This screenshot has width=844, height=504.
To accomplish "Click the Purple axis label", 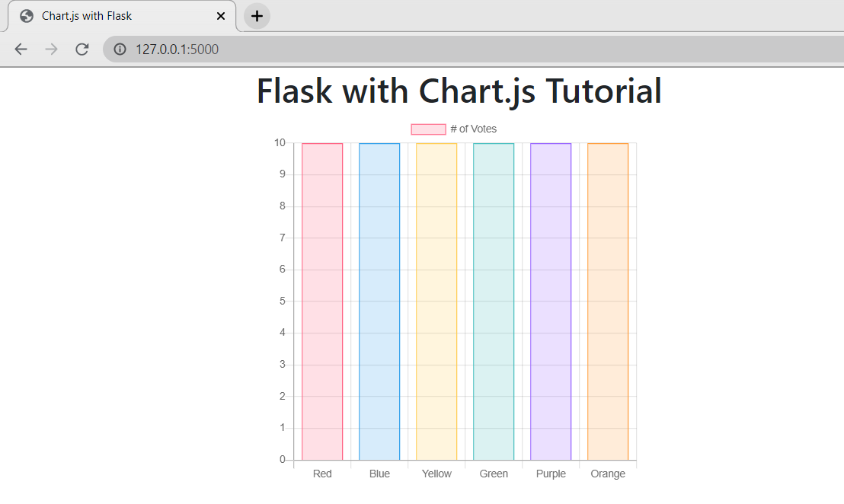I will tap(551, 474).
